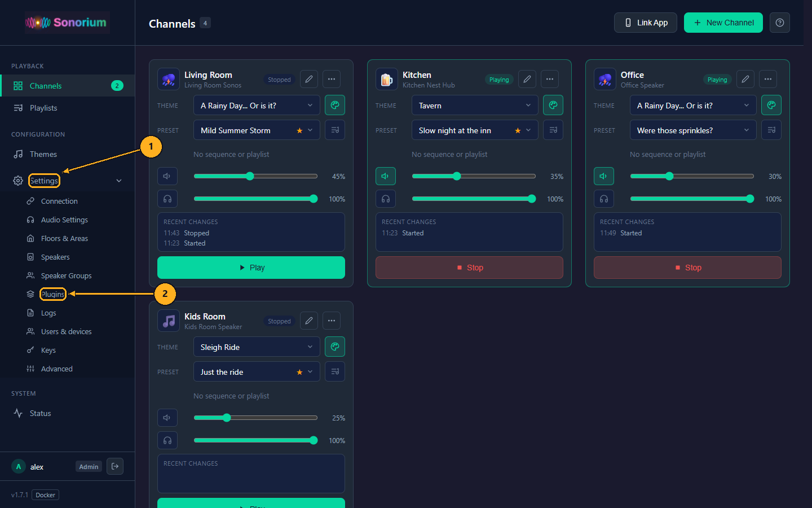Click the logout icon beside Admin
The image size is (812, 508).
click(115, 466)
